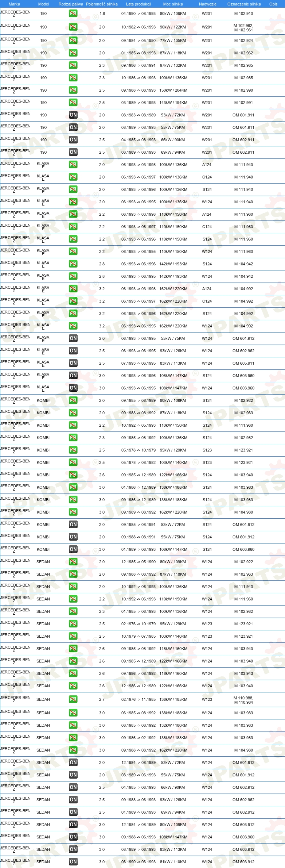
Task: Click the petrol icon in the Sedan M 110.988 row
Action: pos(73,699)
